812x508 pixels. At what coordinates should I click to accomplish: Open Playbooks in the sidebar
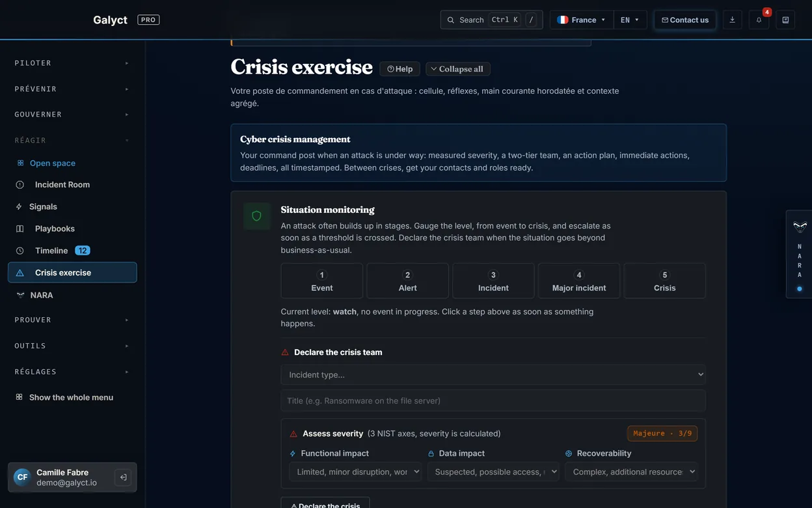click(72, 229)
